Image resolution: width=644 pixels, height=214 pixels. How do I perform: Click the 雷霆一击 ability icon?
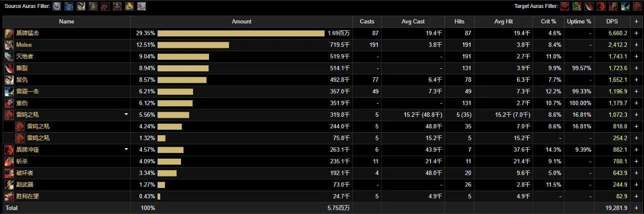point(9,91)
